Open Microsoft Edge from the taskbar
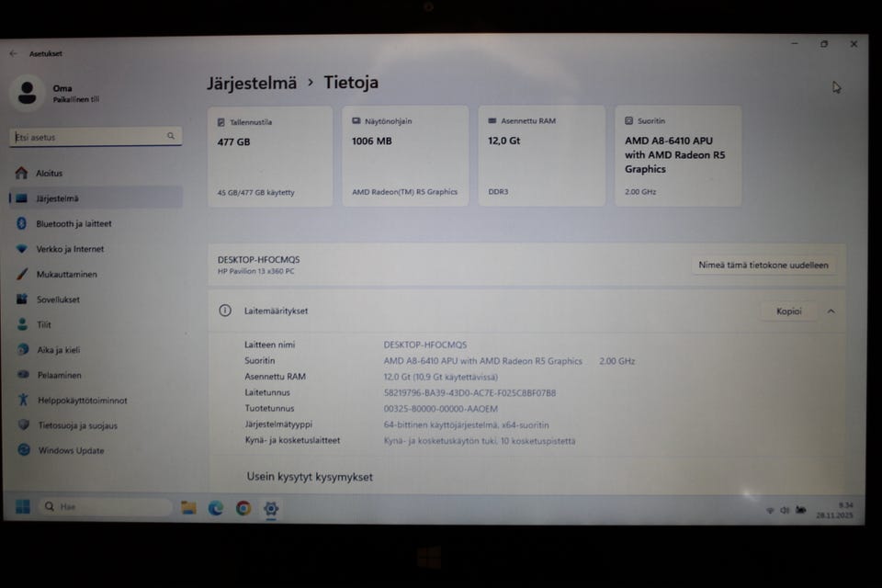 pos(216,508)
